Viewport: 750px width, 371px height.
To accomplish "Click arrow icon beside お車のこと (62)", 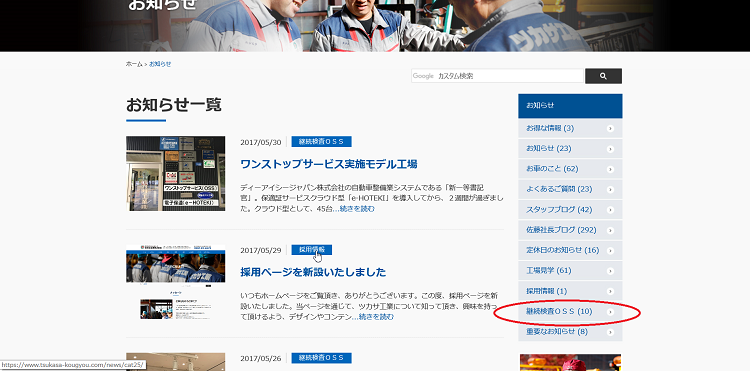I will (x=610, y=169).
